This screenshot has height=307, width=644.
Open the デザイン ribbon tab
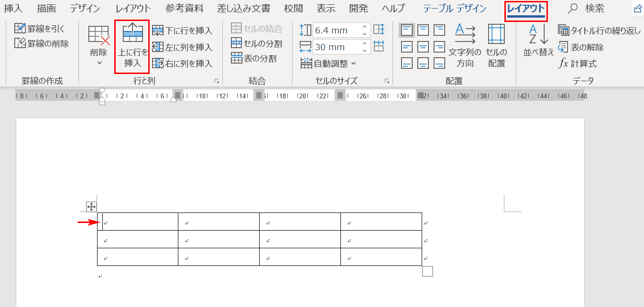point(85,8)
